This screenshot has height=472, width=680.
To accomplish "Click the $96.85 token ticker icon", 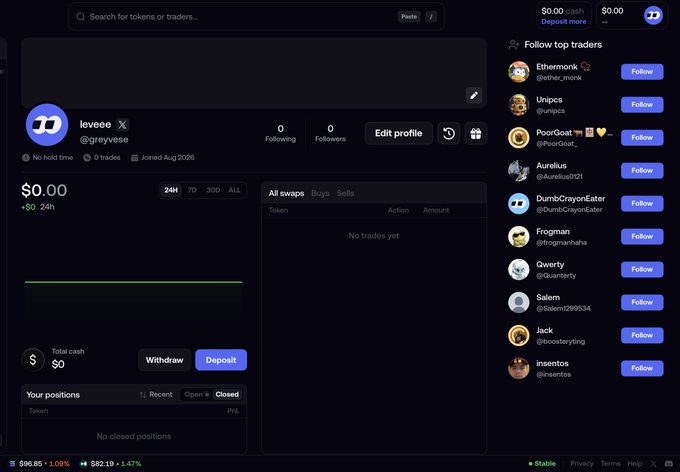I will [x=12, y=464].
